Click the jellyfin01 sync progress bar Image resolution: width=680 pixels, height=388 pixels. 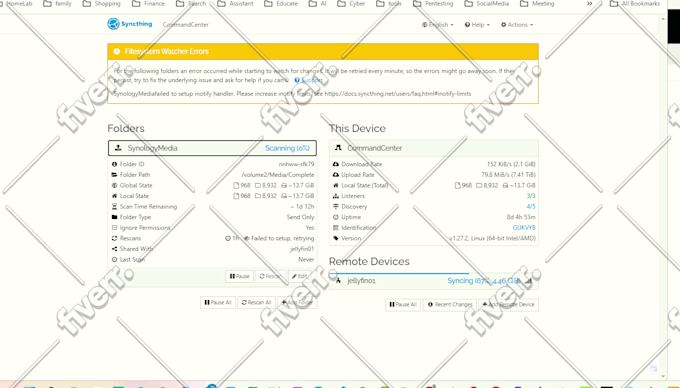tap(399, 274)
